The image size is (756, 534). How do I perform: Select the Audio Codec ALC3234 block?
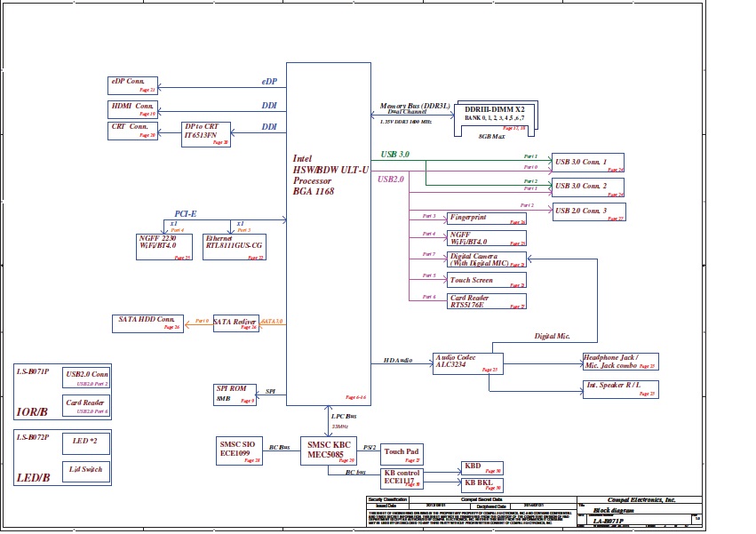pos(467,363)
